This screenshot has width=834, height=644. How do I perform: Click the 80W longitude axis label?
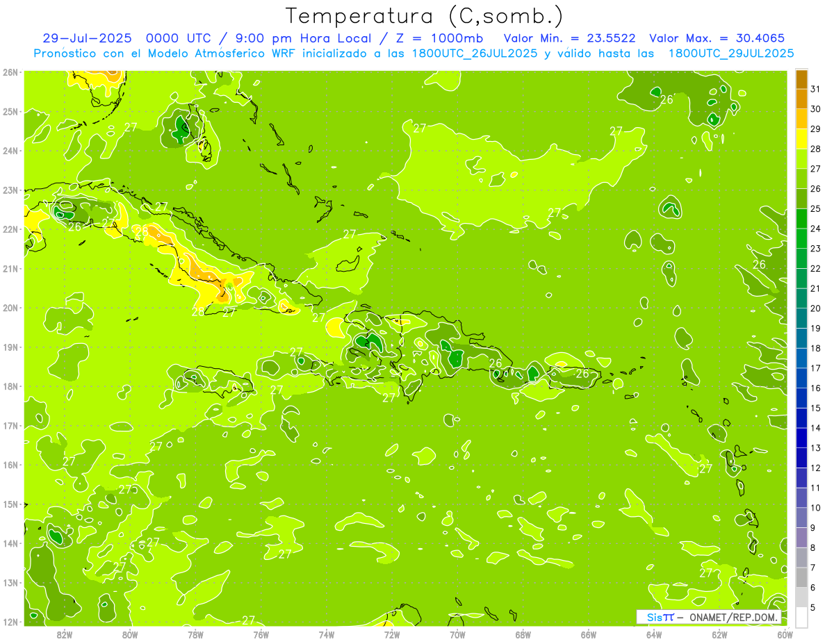(130, 634)
